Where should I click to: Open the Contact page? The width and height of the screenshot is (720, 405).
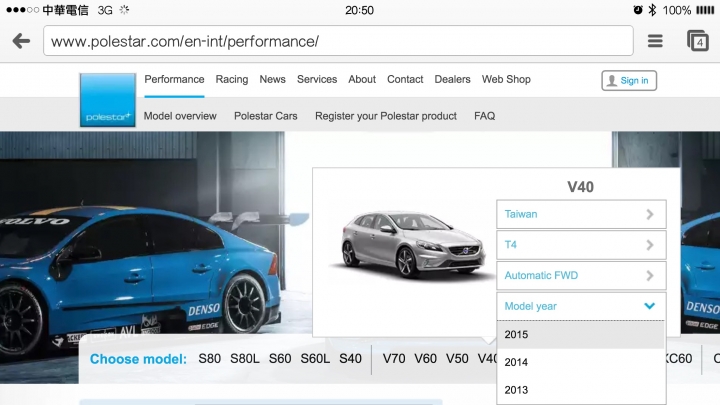point(405,79)
